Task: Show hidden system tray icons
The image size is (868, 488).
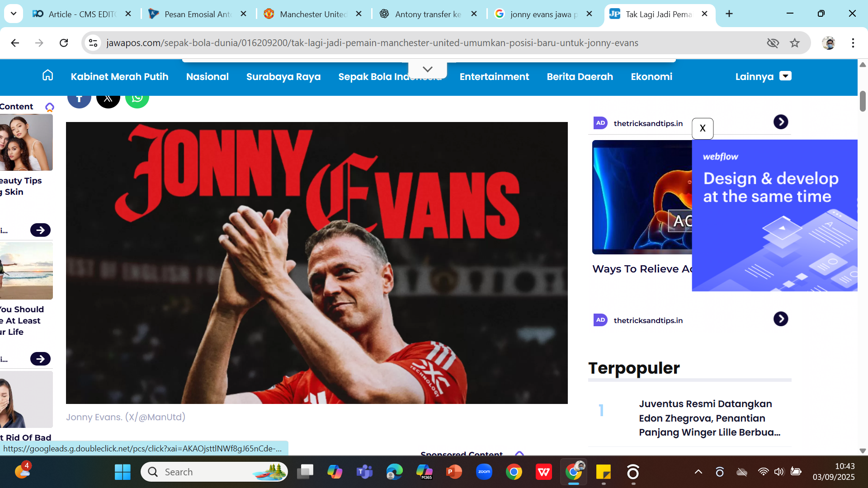Action: pyautogui.click(x=698, y=472)
